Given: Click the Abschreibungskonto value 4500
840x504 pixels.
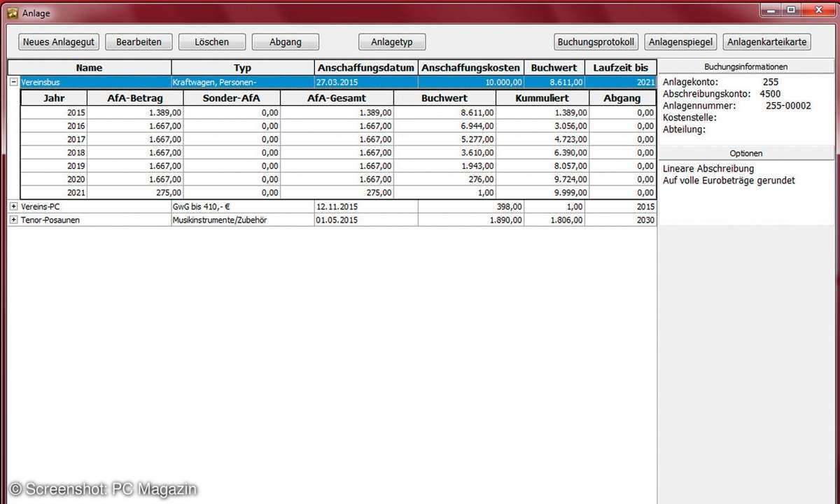Looking at the screenshot, I should tap(770, 94).
